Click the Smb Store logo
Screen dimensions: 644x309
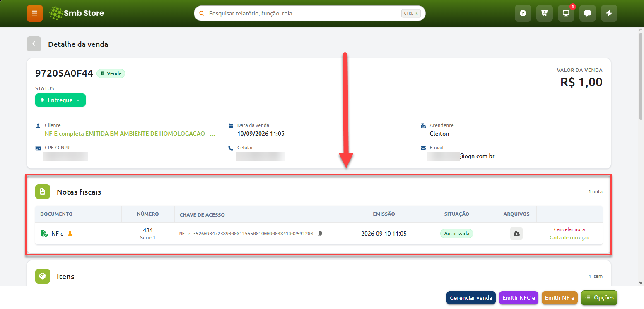[77, 13]
